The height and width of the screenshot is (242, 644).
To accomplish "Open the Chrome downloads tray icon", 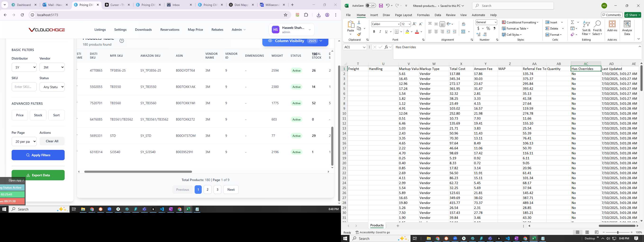I will 318,15.
